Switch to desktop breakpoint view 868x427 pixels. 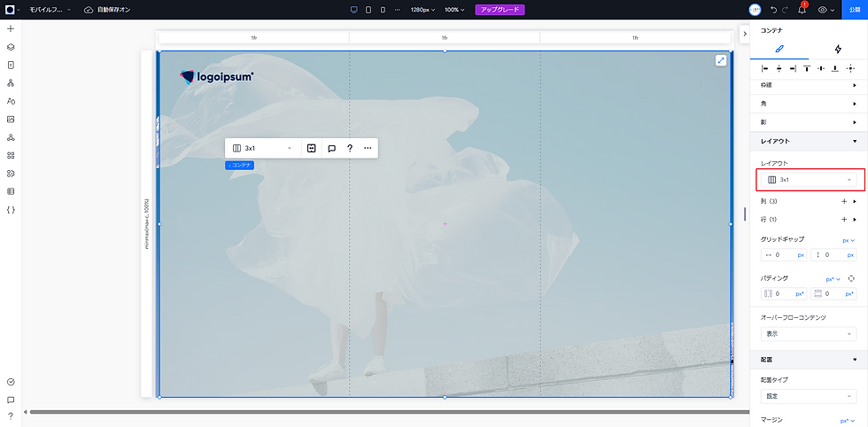[354, 10]
